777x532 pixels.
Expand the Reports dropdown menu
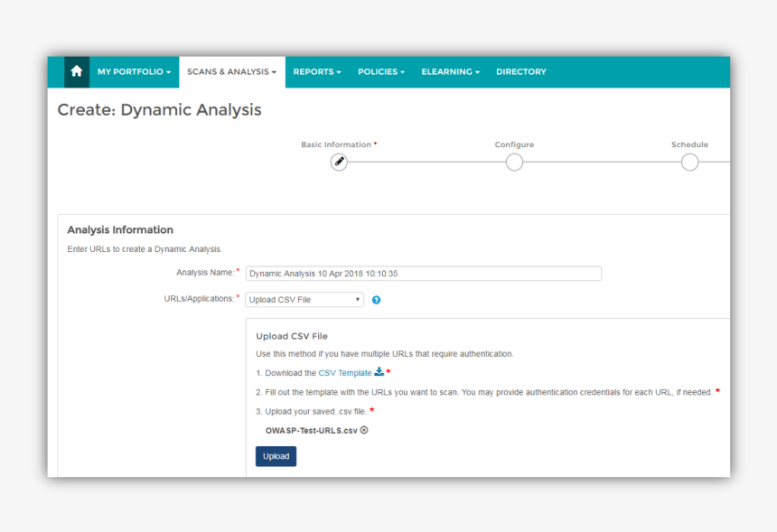pyautogui.click(x=316, y=71)
